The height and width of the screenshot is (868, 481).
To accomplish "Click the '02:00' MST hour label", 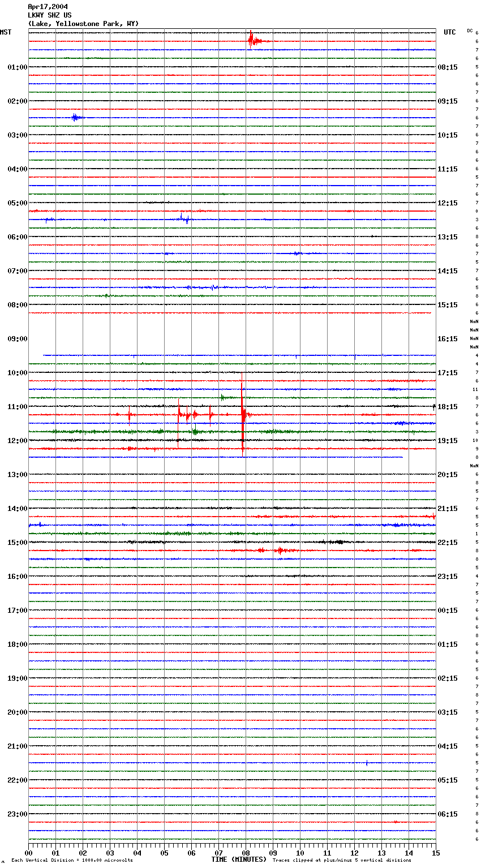I will pyautogui.click(x=18, y=101).
